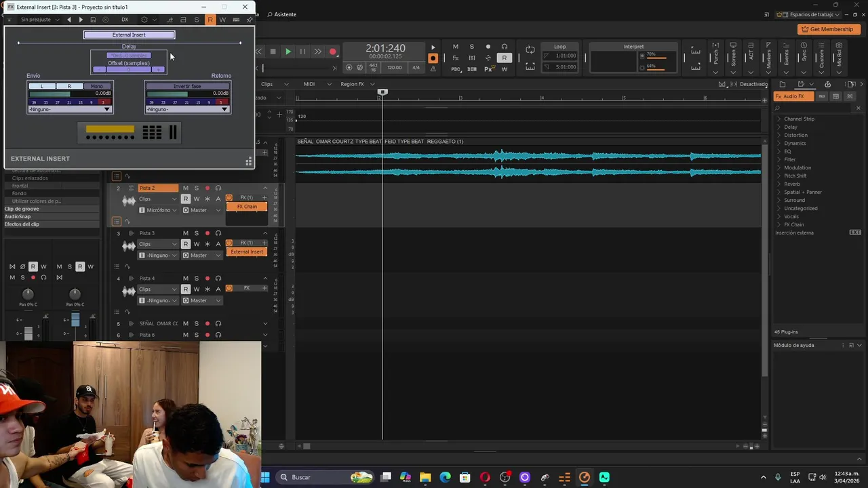Select next preset in External Insert window
The width and height of the screenshot is (868, 488).
(81, 20)
